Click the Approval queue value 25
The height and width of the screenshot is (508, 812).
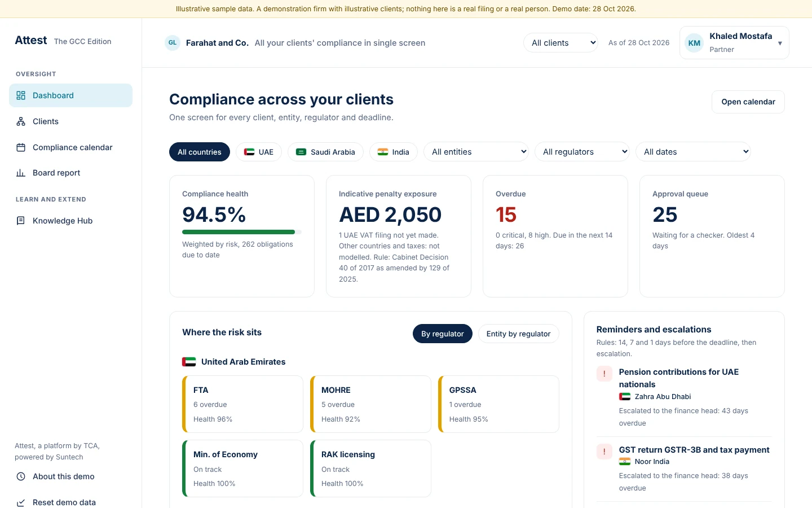coord(665,214)
